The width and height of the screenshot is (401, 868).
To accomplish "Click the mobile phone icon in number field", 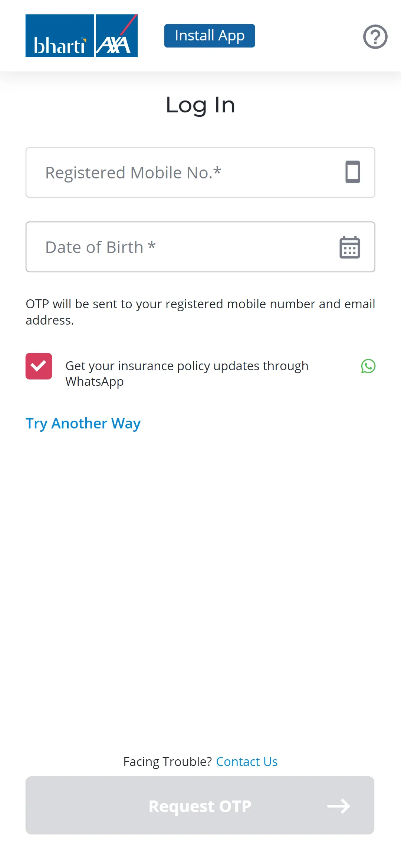I will pos(352,172).
